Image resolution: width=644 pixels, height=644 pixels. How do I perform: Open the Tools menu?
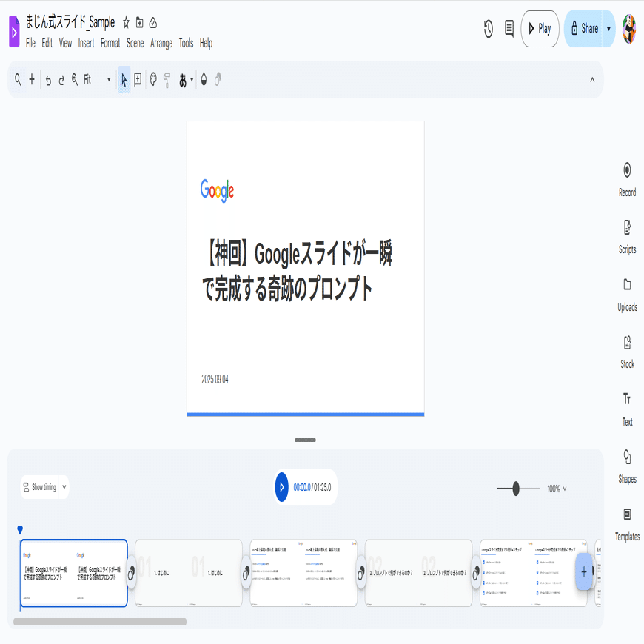pos(186,43)
